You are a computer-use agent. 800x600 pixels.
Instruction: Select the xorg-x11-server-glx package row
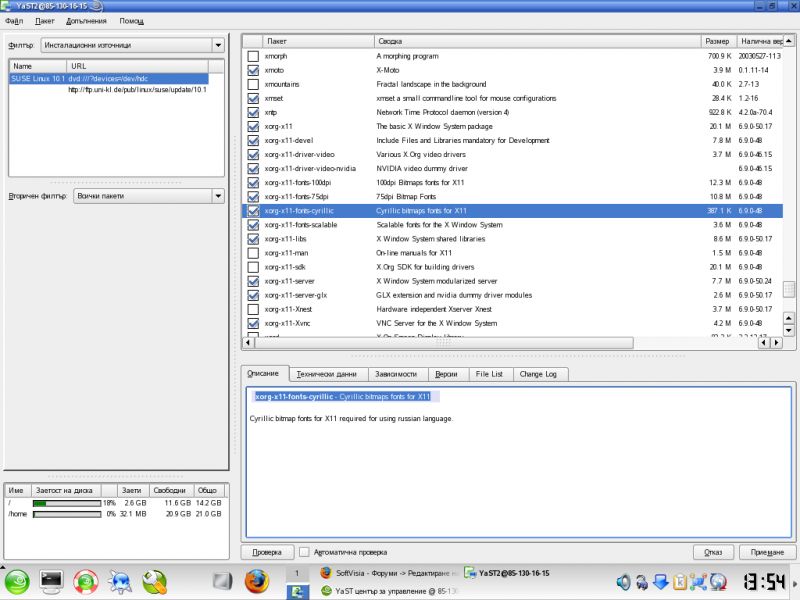click(512, 295)
